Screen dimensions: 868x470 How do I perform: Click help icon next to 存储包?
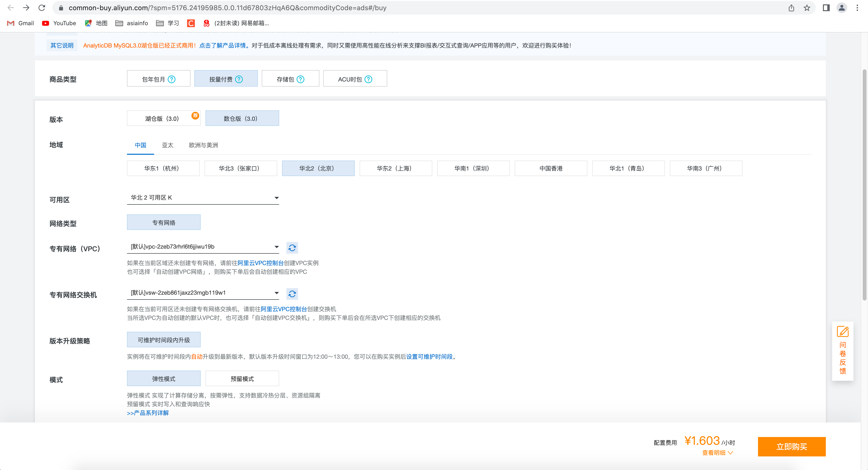coord(300,79)
